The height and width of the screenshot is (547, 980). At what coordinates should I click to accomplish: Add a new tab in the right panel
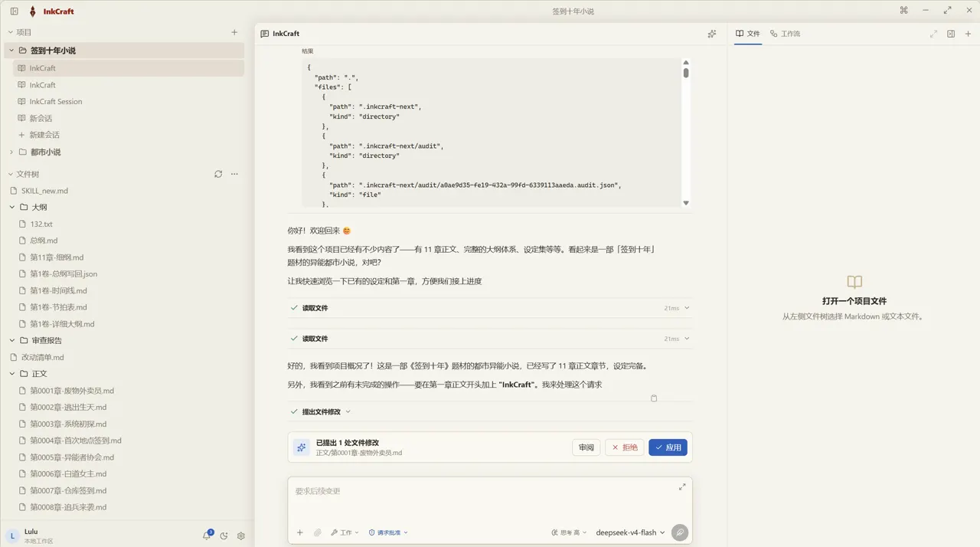tap(968, 34)
